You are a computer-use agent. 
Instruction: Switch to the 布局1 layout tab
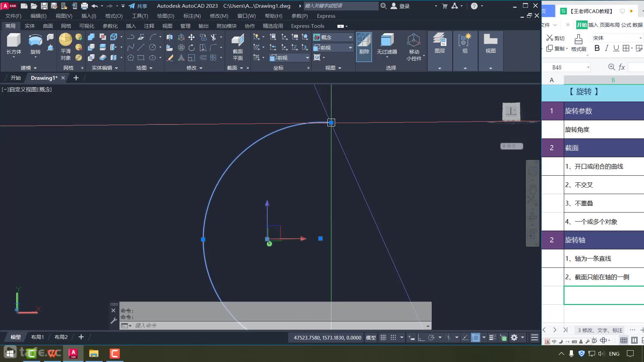coord(38,337)
